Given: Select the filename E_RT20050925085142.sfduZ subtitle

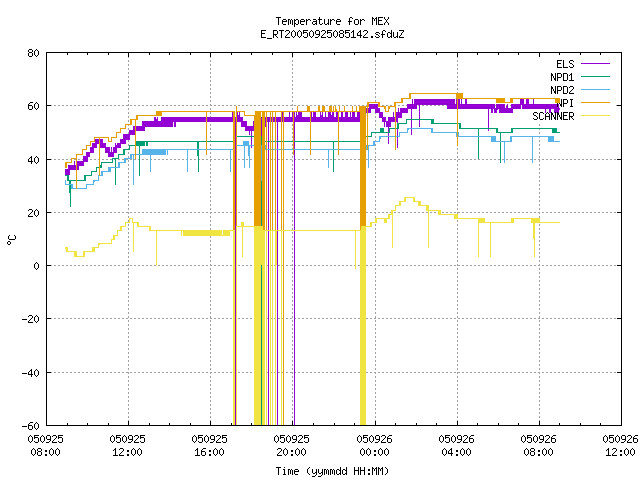Looking at the screenshot, I should 332,34.
